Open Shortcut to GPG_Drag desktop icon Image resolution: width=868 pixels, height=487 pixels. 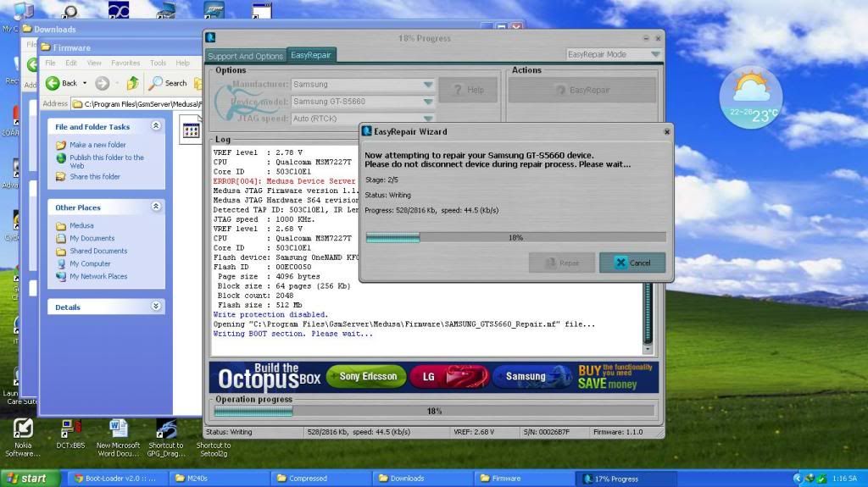click(165, 438)
